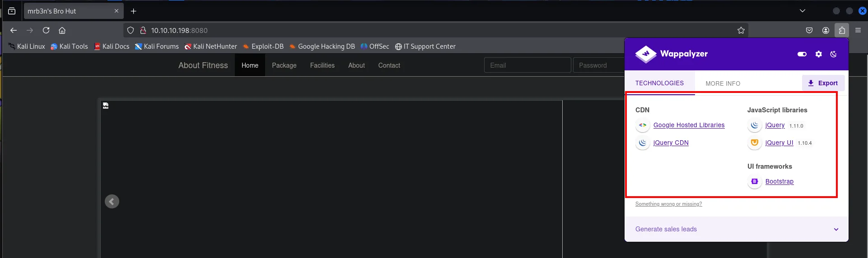The height and width of the screenshot is (258, 868).
Task: Open the Kali NetHunter bookmark
Action: pyautogui.click(x=210, y=46)
